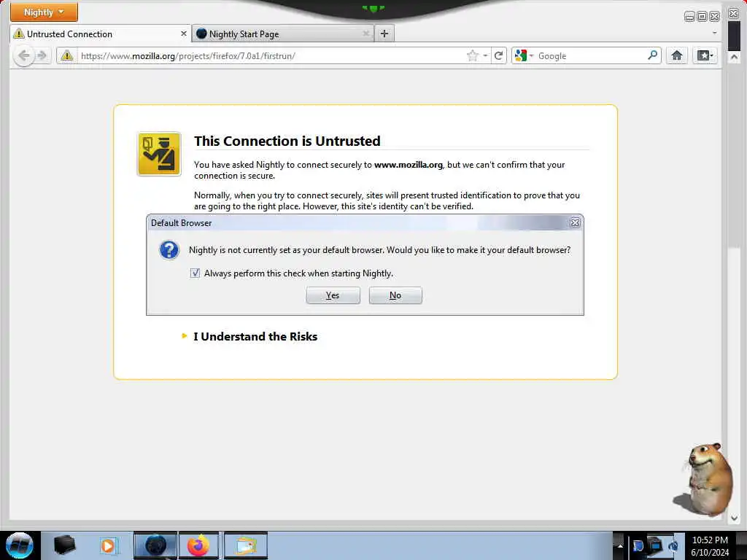
Task: Open the Windows Start menu
Action: point(19,545)
